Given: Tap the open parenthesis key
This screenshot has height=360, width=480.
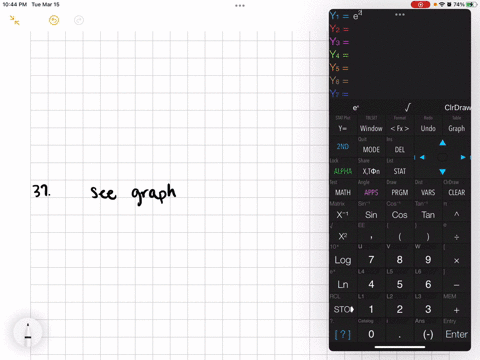Looking at the screenshot, I should 400,237.
